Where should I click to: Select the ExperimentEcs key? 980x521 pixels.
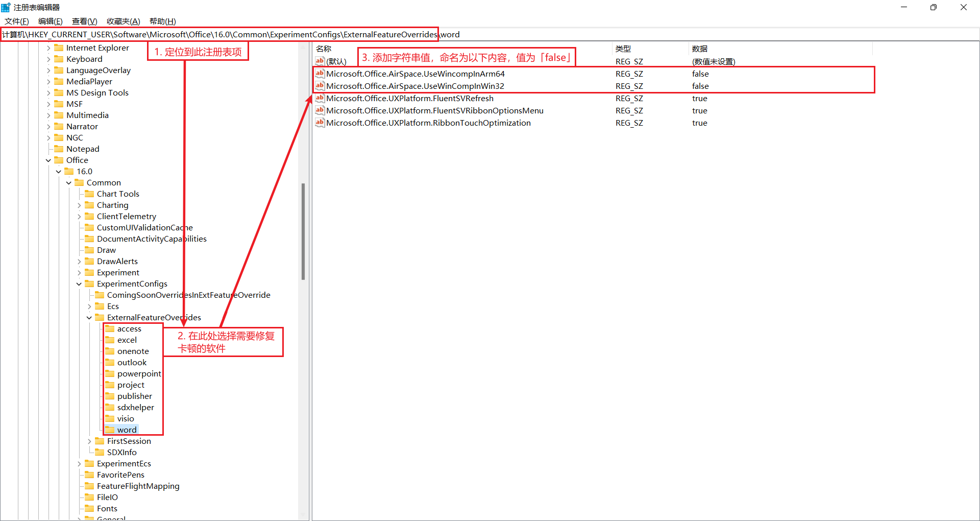pos(124,463)
